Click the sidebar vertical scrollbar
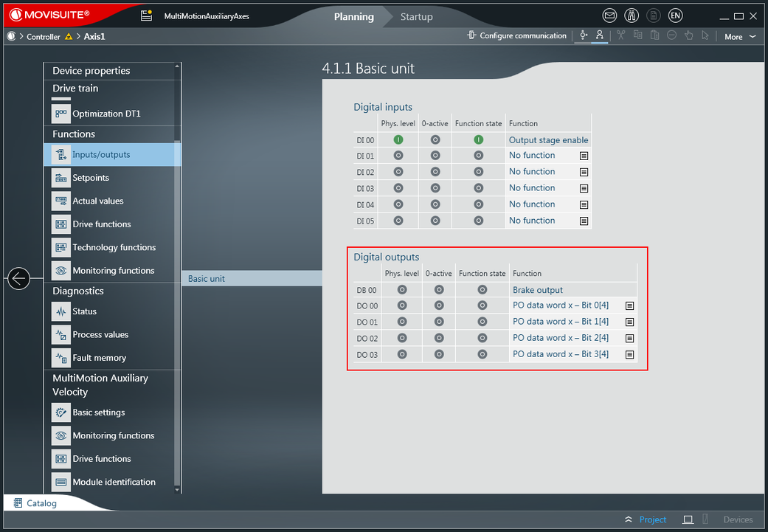Image resolution: width=768 pixels, height=532 pixels. click(177, 295)
